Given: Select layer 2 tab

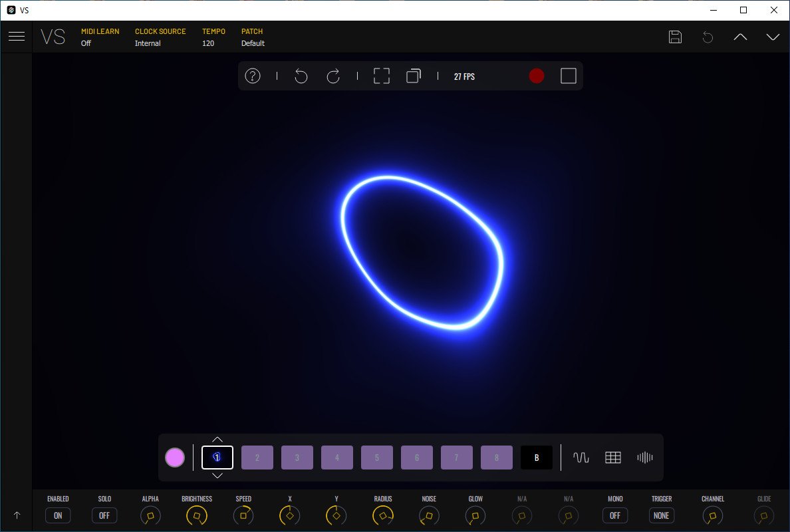Looking at the screenshot, I should coord(257,458).
